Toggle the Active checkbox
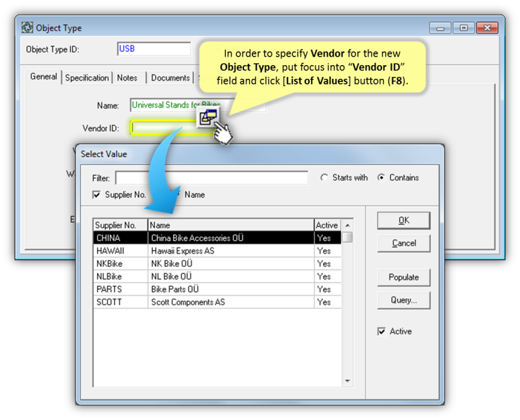This screenshot has height=420, width=520. [x=381, y=331]
